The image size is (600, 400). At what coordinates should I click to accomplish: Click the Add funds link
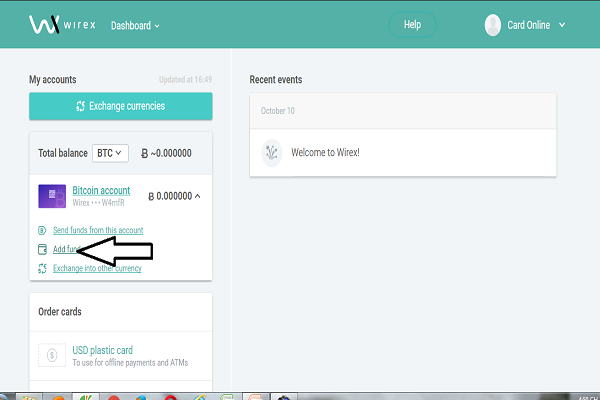point(66,249)
